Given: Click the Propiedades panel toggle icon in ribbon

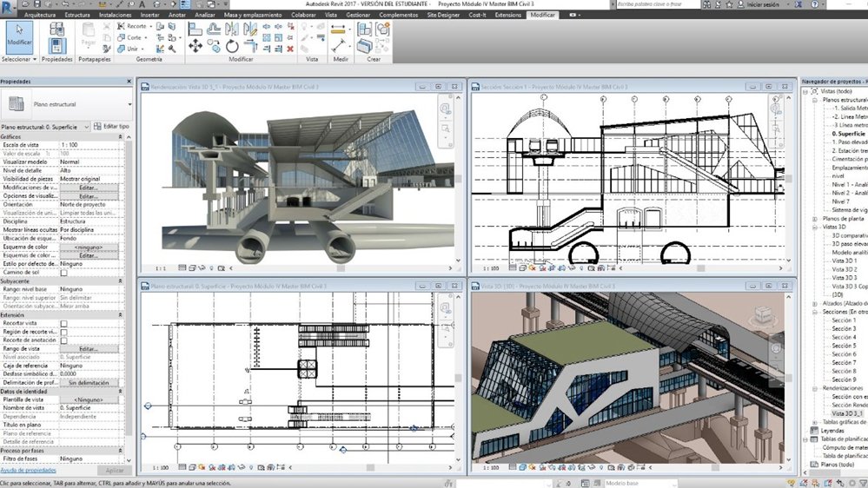Looking at the screenshot, I should pyautogui.click(x=57, y=45).
